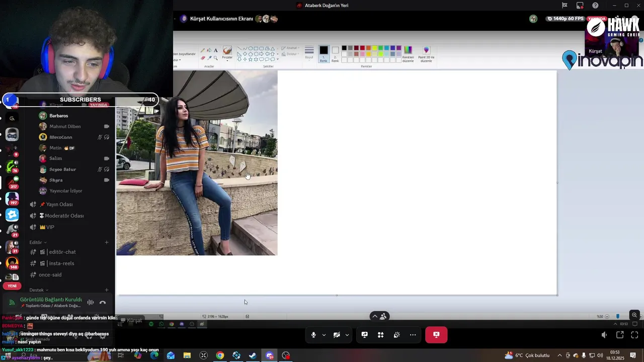
Task: Open the help icon in title bar
Action: (596, 6)
